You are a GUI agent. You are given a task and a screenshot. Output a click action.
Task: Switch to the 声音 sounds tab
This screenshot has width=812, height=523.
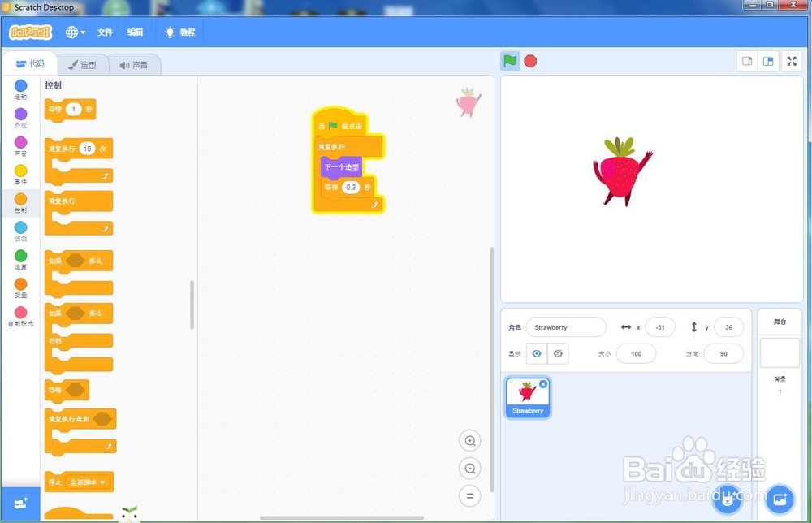point(134,65)
